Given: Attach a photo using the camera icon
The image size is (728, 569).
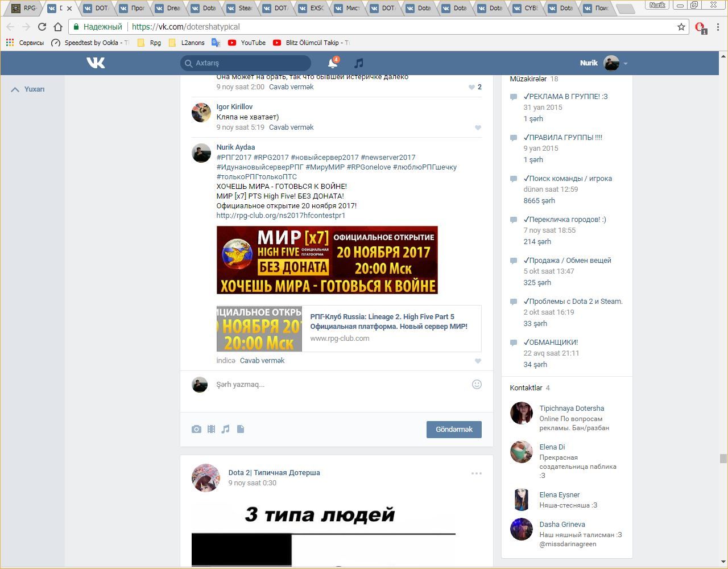Looking at the screenshot, I should tap(196, 429).
